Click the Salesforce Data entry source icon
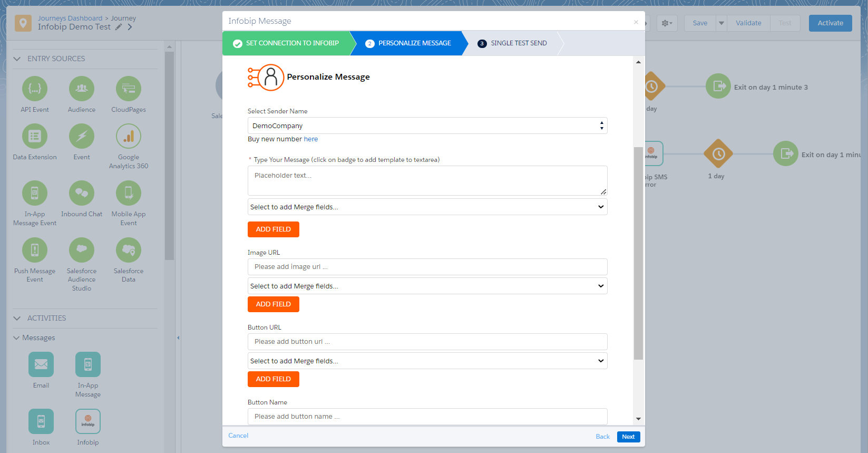 click(129, 250)
